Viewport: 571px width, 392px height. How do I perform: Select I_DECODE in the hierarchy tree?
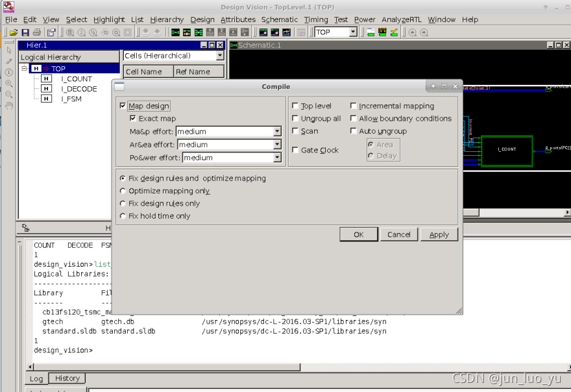coord(79,89)
